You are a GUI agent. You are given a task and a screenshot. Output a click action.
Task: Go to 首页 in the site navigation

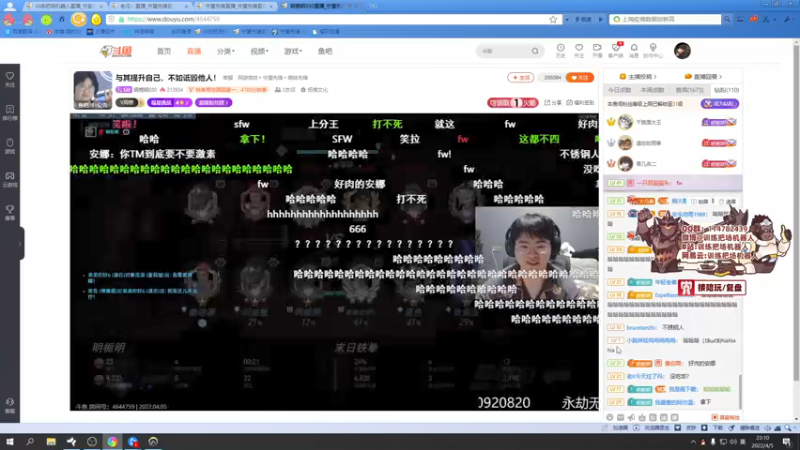(x=164, y=51)
